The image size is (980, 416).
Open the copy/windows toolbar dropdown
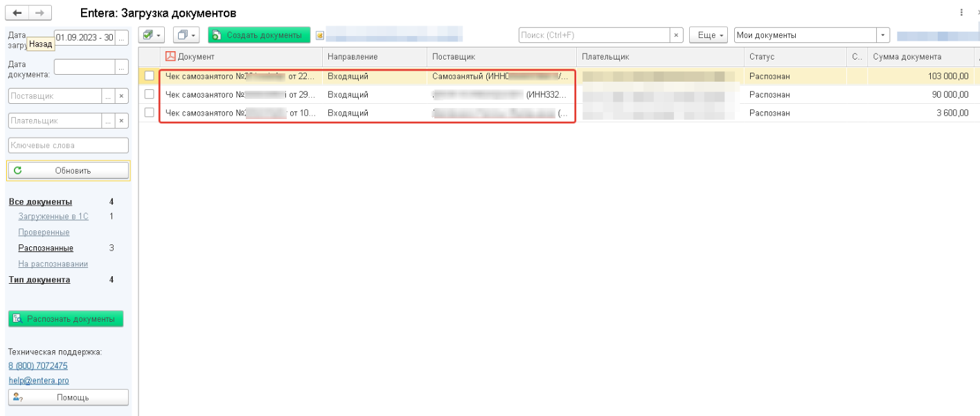tap(186, 35)
